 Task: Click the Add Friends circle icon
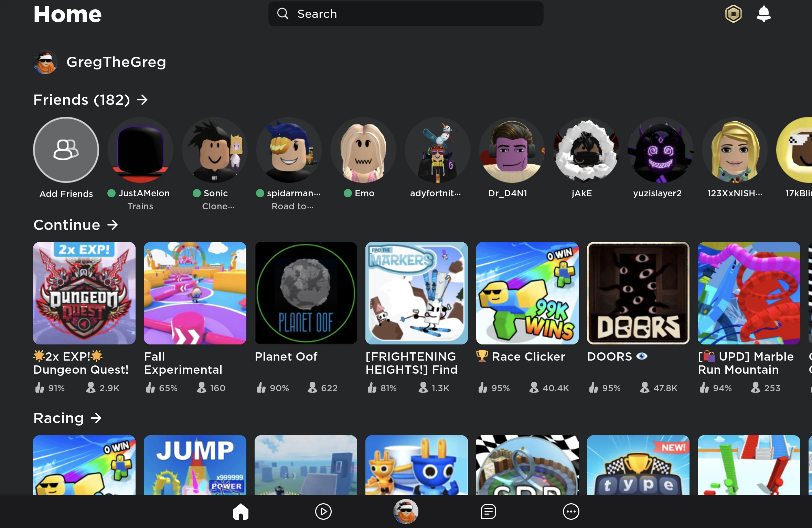[x=66, y=150]
